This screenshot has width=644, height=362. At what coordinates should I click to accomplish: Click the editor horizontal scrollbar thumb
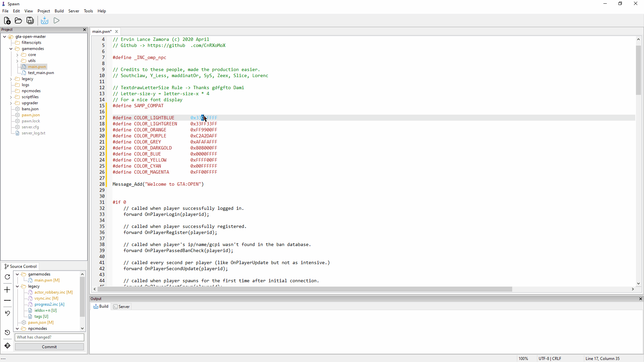305,289
